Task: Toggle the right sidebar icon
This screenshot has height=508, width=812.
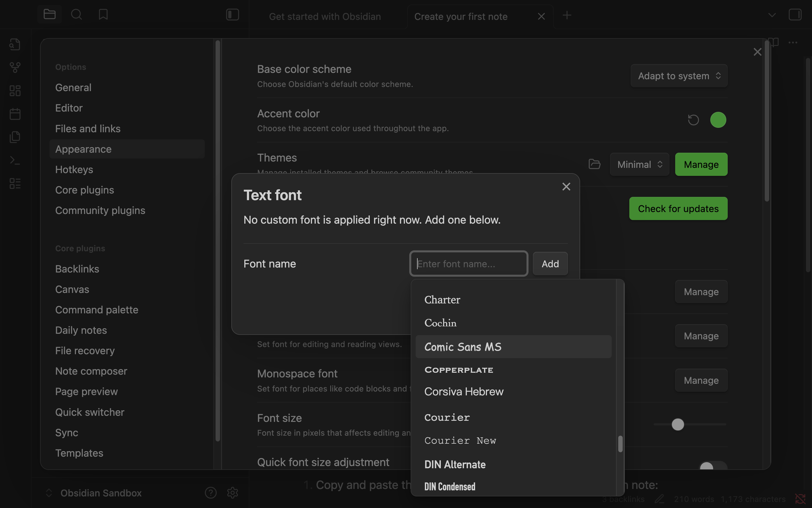Action: pos(795,14)
